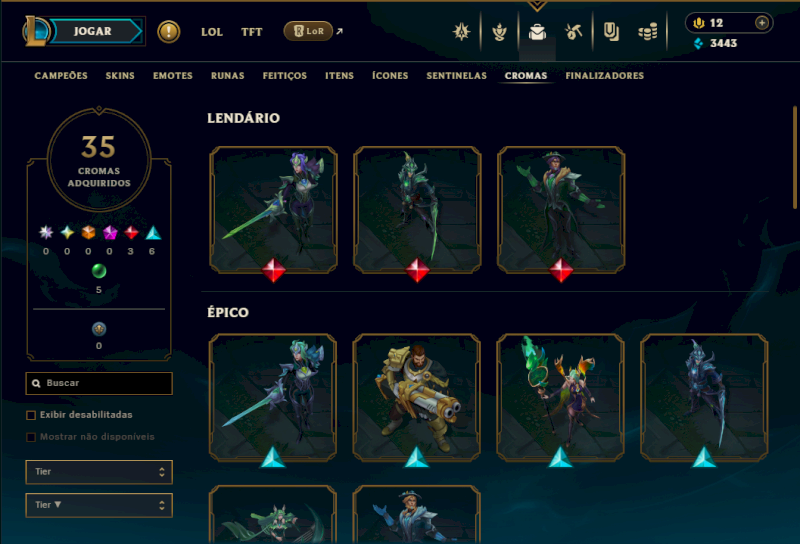The width and height of the screenshot is (800, 544).
Task: Click the Buscar search field
Action: click(99, 383)
